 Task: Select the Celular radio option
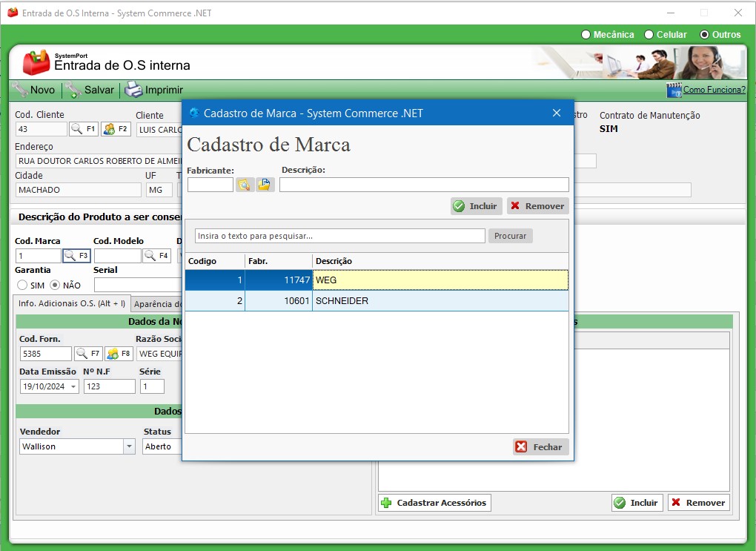tap(649, 35)
